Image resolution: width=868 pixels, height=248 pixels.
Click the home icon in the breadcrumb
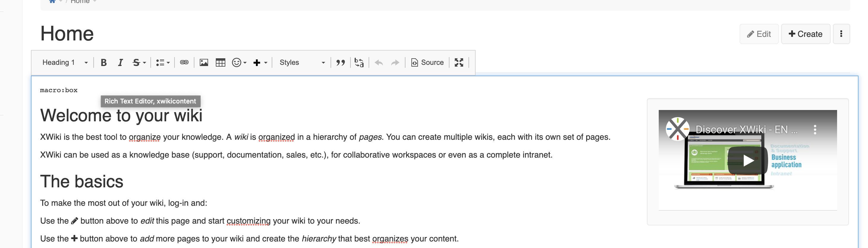click(52, 1)
